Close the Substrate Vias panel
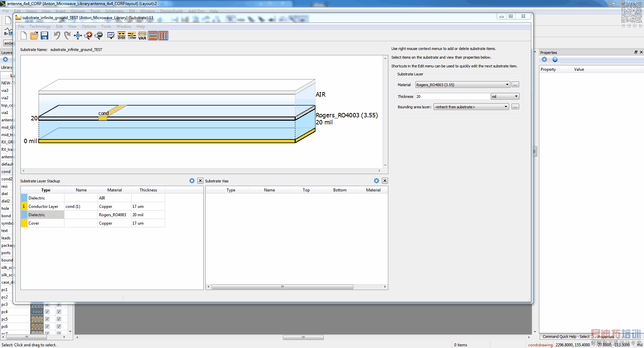This screenshot has height=348, width=644. click(x=385, y=181)
